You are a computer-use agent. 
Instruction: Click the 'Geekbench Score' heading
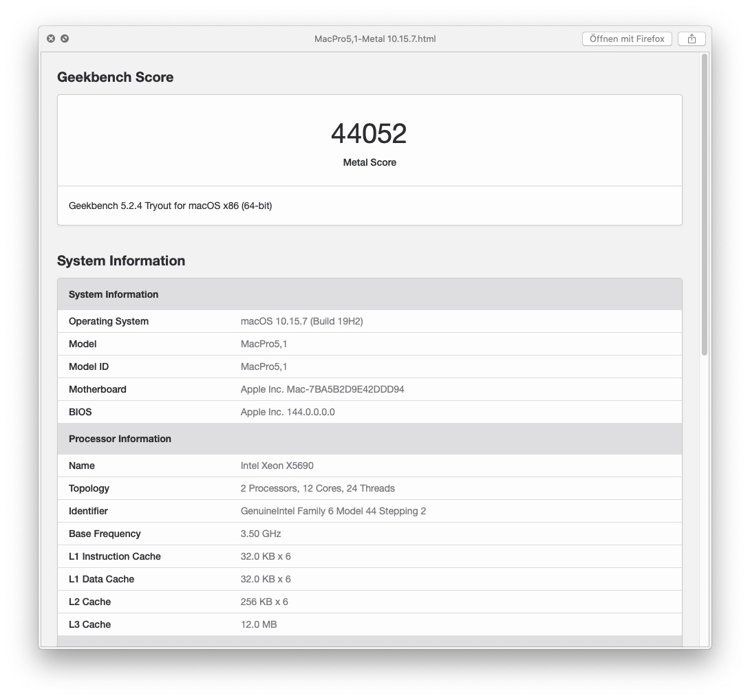pyautogui.click(x=116, y=77)
